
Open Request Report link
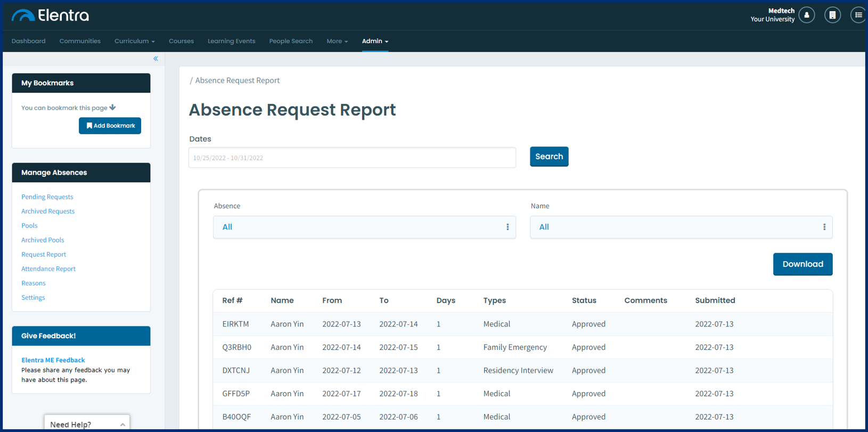44,254
